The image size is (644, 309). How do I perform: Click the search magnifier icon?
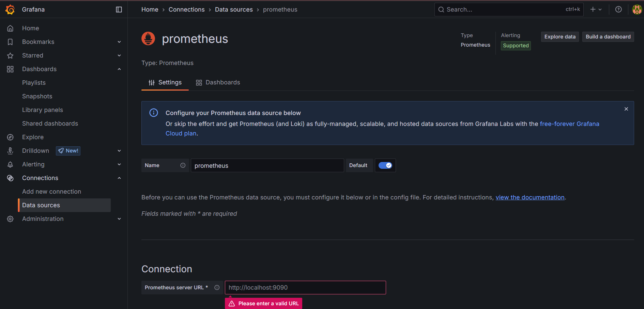pyautogui.click(x=441, y=10)
